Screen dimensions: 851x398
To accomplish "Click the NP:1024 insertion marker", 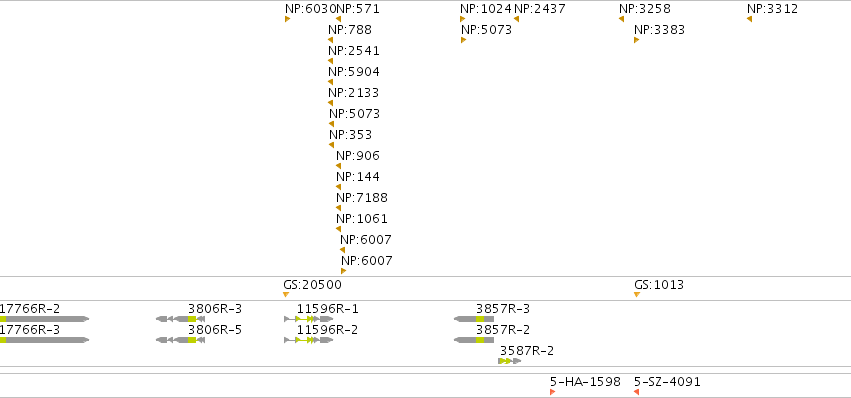I will coord(462,19).
